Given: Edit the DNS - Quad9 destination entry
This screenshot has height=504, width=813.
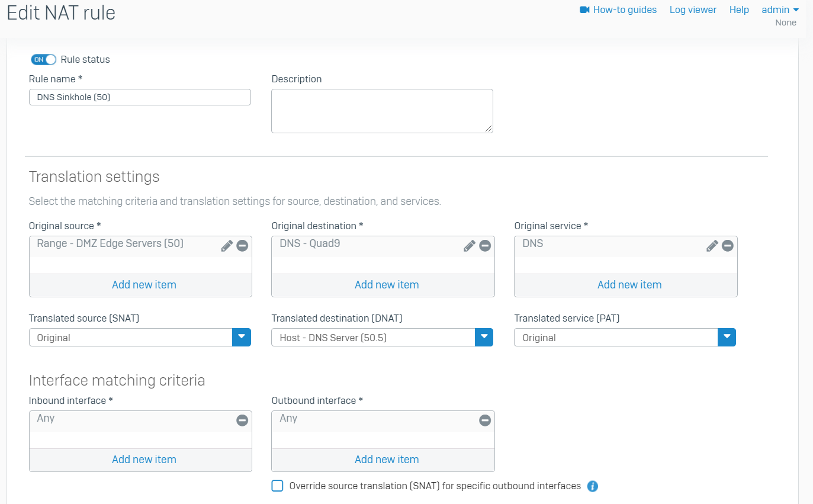Looking at the screenshot, I should pyautogui.click(x=470, y=246).
